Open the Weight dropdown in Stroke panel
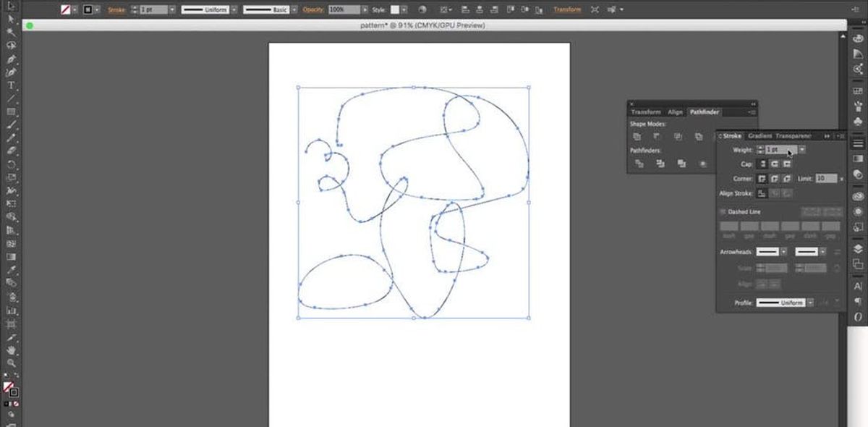868x427 pixels. [802, 150]
